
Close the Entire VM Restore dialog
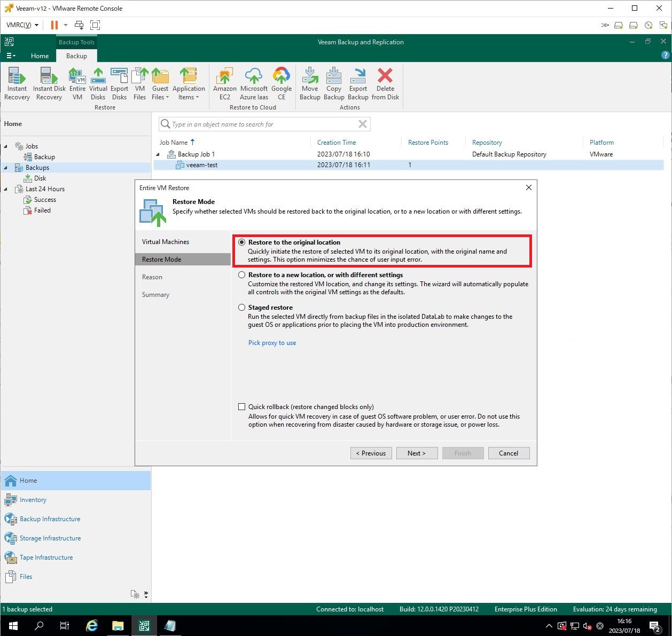coord(529,187)
